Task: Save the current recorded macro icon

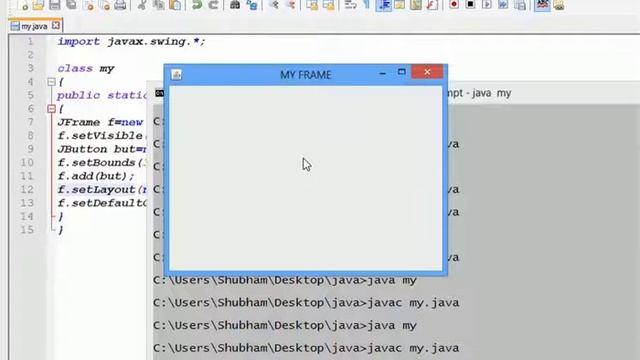Action: click(520, 5)
